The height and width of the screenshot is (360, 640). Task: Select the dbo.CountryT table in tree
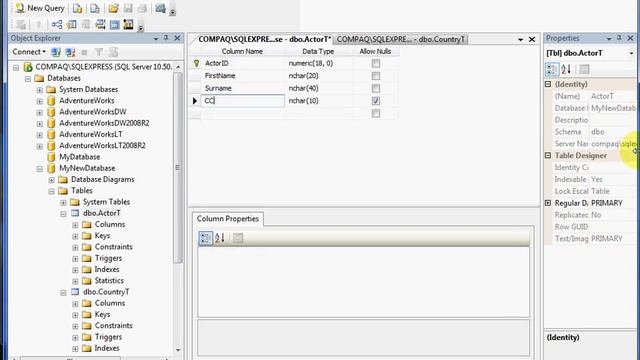click(106, 292)
